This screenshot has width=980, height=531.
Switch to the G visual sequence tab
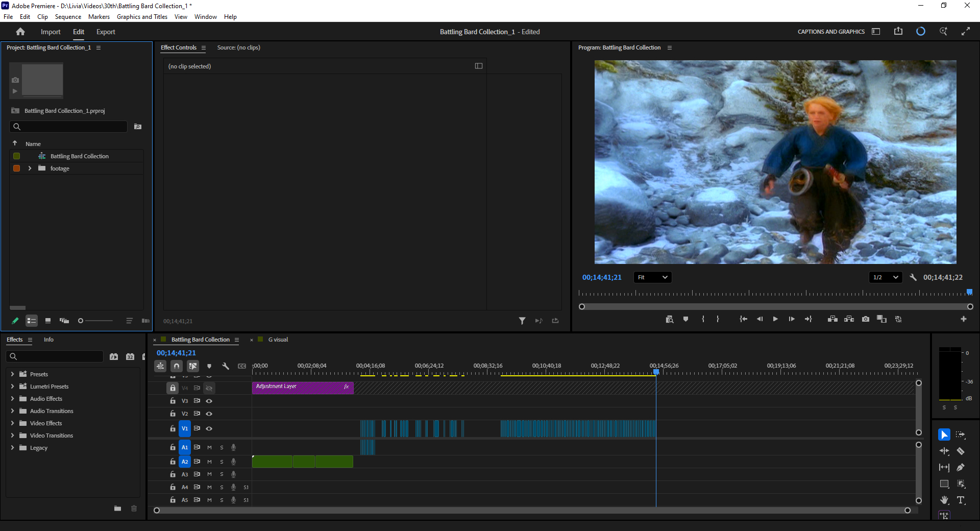(x=278, y=340)
